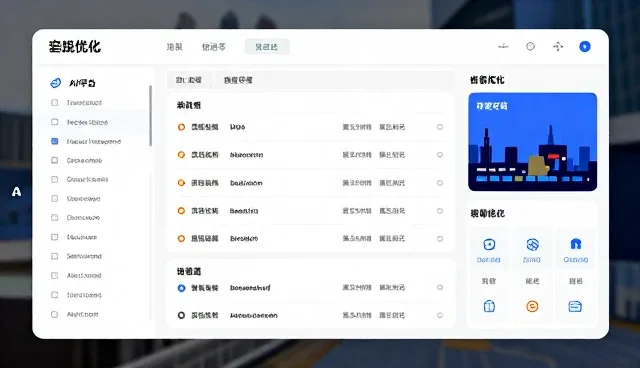The width and height of the screenshot is (640, 368).
Task: Click the four-way arrows icon in the header
Action: pos(558,47)
